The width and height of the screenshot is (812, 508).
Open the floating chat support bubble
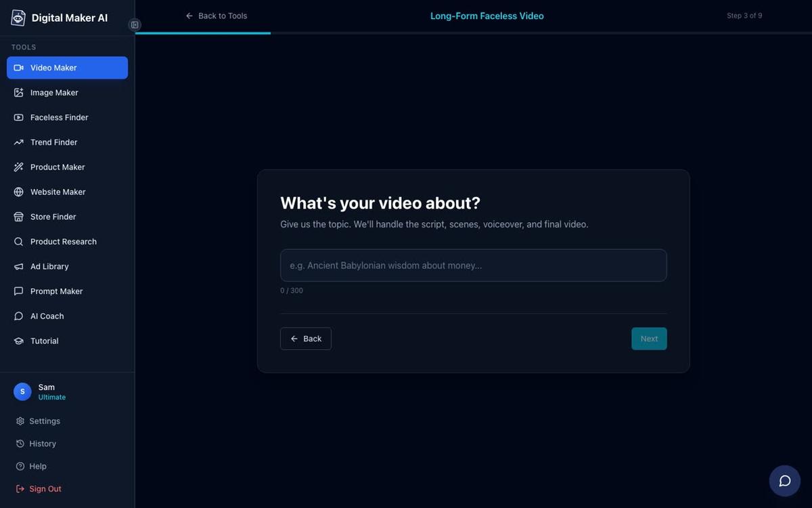[x=785, y=481]
